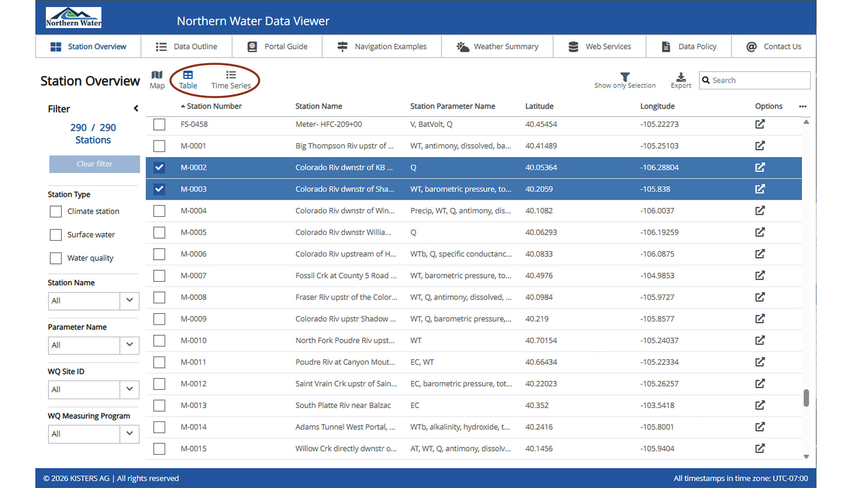
Task: Open the Weather Summary tab
Action: [x=497, y=47]
